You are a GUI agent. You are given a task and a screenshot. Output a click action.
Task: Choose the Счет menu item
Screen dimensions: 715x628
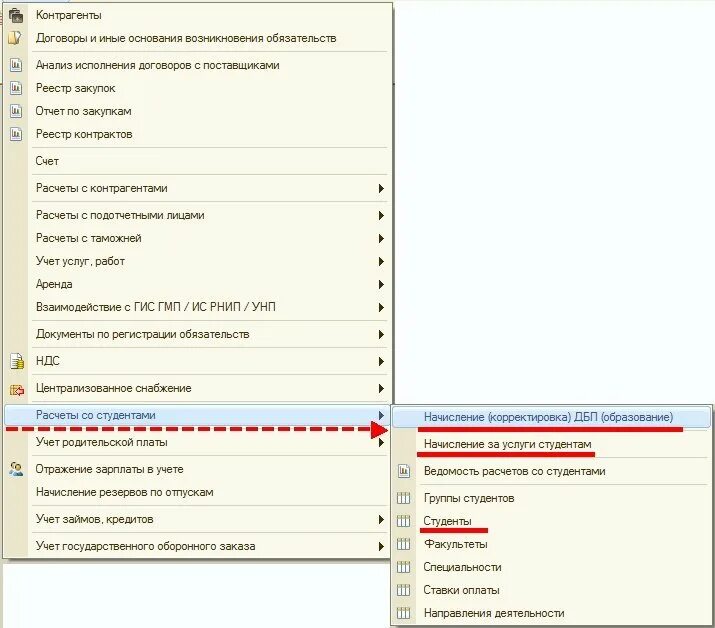pyautogui.click(x=197, y=161)
